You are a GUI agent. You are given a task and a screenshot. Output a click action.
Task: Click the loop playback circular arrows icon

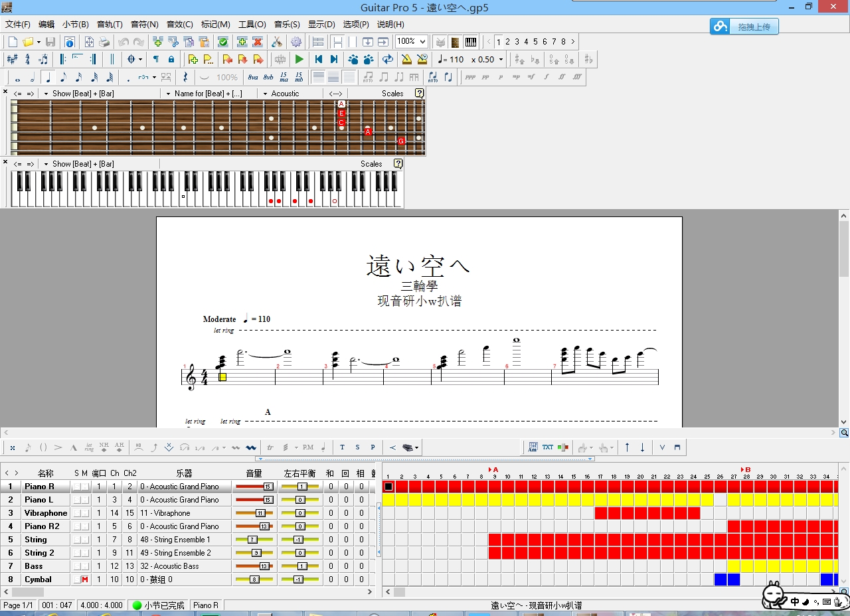(387, 59)
